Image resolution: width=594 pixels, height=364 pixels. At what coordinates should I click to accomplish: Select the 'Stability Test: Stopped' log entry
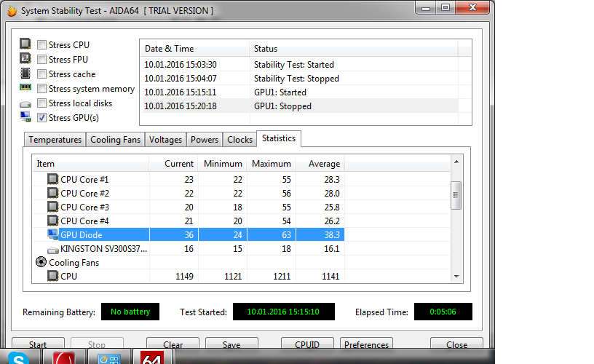coord(299,79)
